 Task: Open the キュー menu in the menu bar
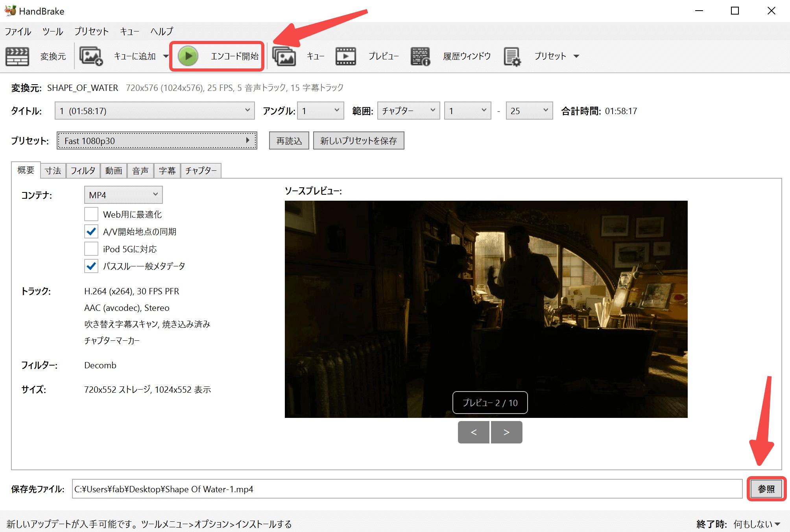[x=129, y=31]
